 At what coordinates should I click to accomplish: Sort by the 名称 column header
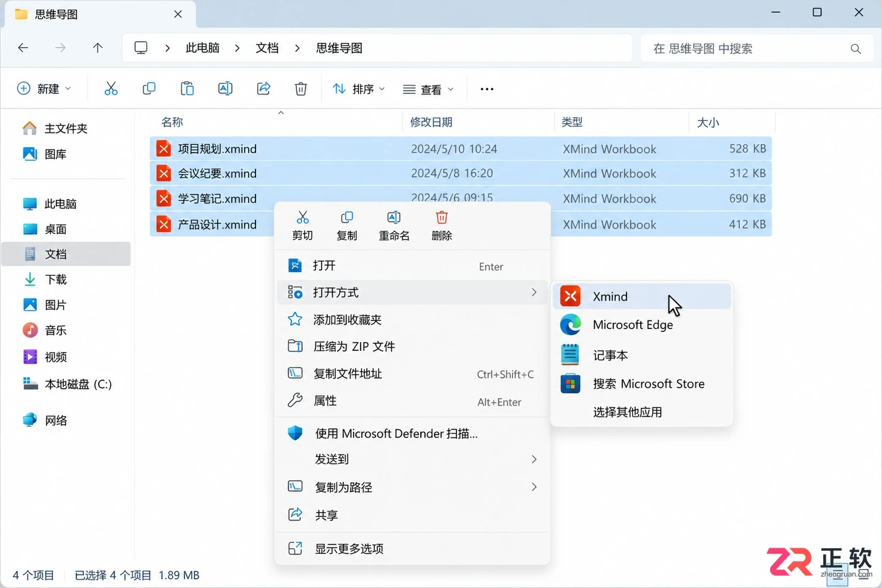[x=276, y=122]
